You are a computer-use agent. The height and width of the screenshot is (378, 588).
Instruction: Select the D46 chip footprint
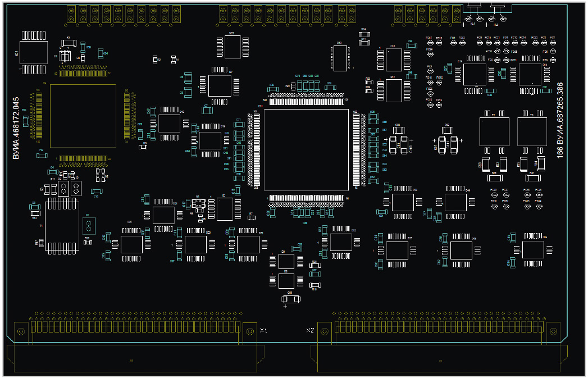pos(455,202)
